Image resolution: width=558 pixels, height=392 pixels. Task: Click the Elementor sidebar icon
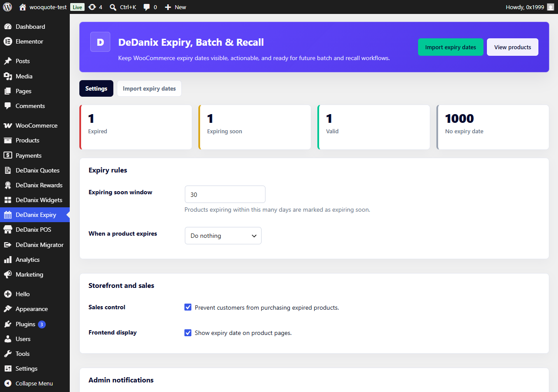pos(8,41)
